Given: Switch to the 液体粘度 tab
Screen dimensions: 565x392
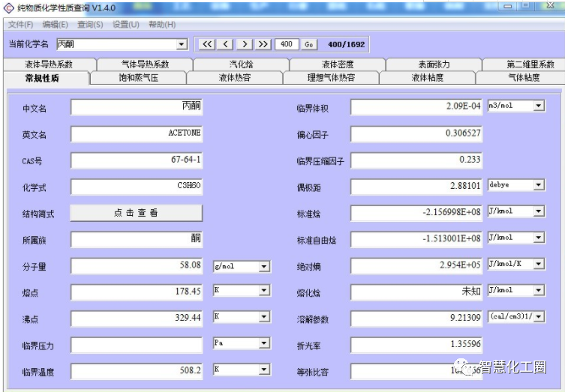Looking at the screenshot, I should [x=428, y=78].
